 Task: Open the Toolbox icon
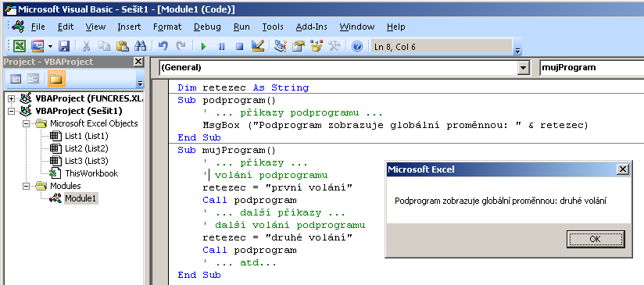[335, 46]
